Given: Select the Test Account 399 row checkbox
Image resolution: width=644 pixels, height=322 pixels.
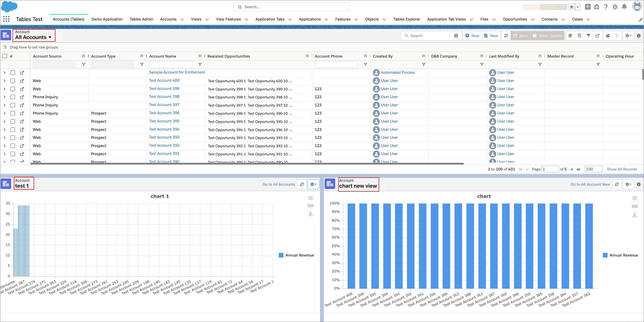Looking at the screenshot, I should tap(13, 89).
